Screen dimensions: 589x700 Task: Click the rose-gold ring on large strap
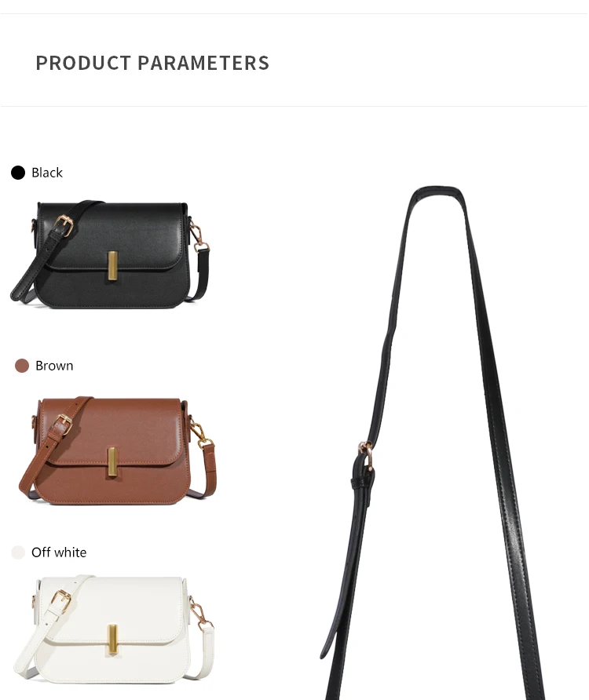pos(366,454)
